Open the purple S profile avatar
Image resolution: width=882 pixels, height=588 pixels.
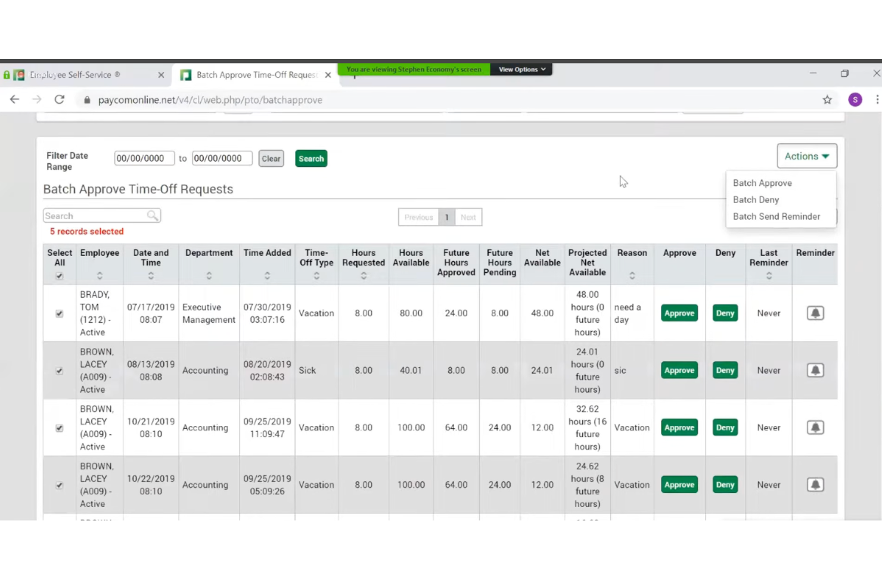(855, 99)
